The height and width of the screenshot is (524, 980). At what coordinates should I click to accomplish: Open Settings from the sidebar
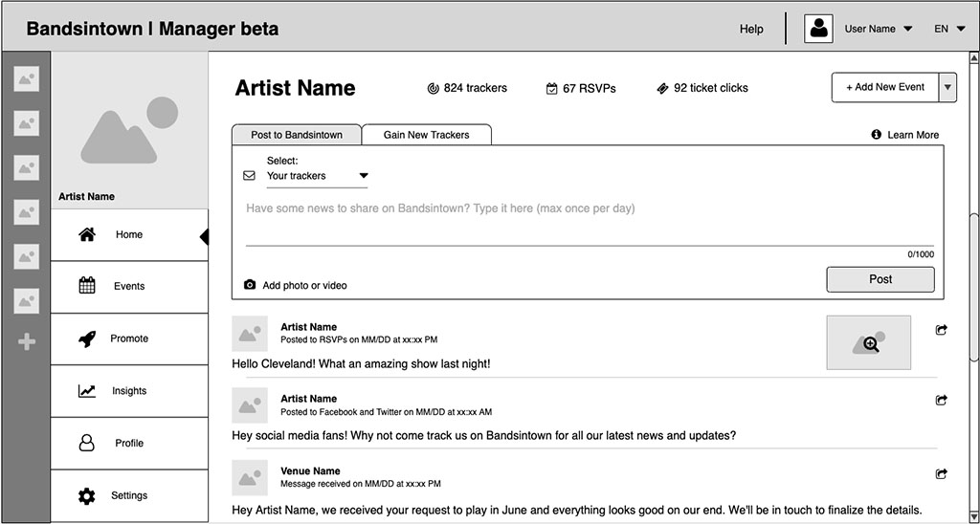coord(129,496)
